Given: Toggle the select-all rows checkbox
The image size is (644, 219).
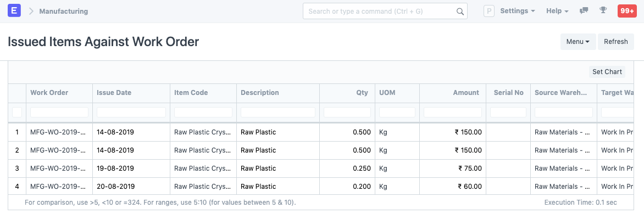Looking at the screenshot, I should pyautogui.click(x=17, y=112).
